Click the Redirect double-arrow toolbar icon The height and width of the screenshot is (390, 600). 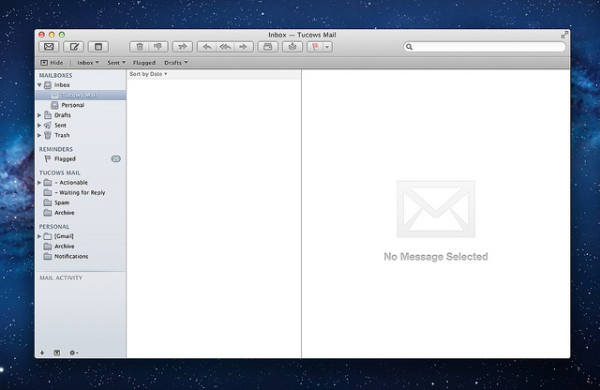click(183, 47)
